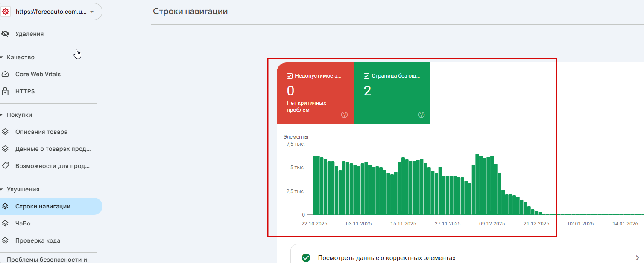Click the 21.12.2025 axis date label

(x=536, y=224)
